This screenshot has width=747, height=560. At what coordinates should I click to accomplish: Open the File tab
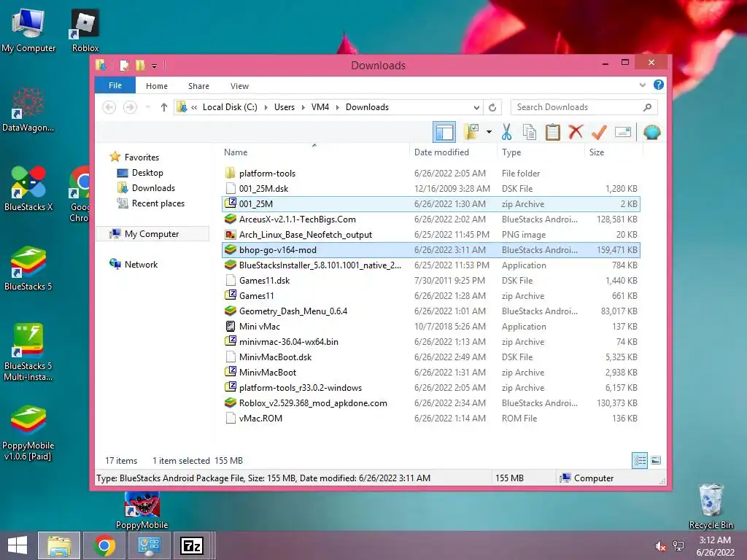pos(115,86)
